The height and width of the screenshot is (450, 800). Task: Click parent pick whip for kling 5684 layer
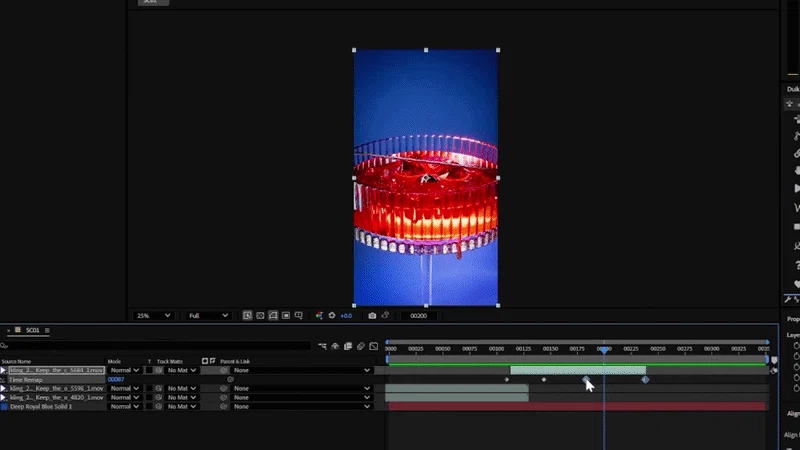pyautogui.click(x=223, y=370)
